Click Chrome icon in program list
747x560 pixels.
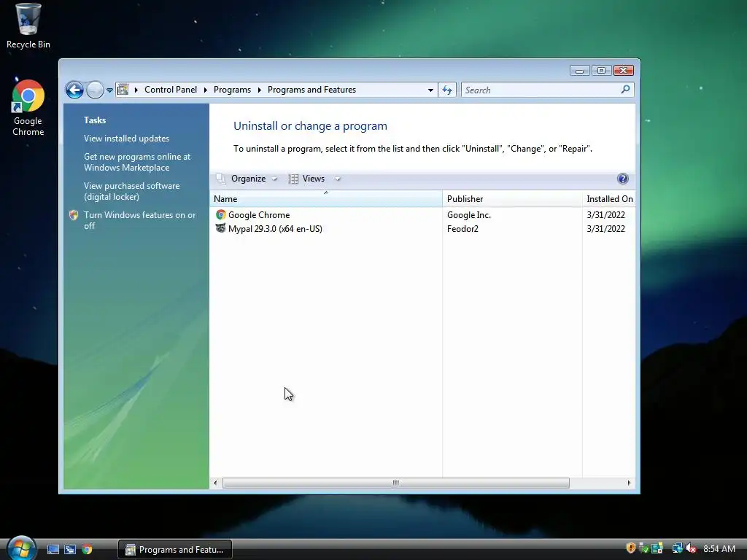pyautogui.click(x=220, y=215)
